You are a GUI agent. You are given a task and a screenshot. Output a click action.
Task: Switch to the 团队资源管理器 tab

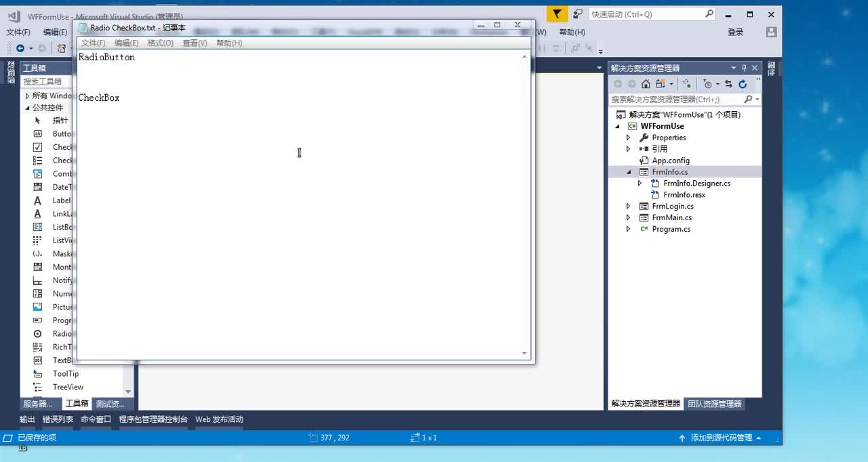[x=715, y=404]
